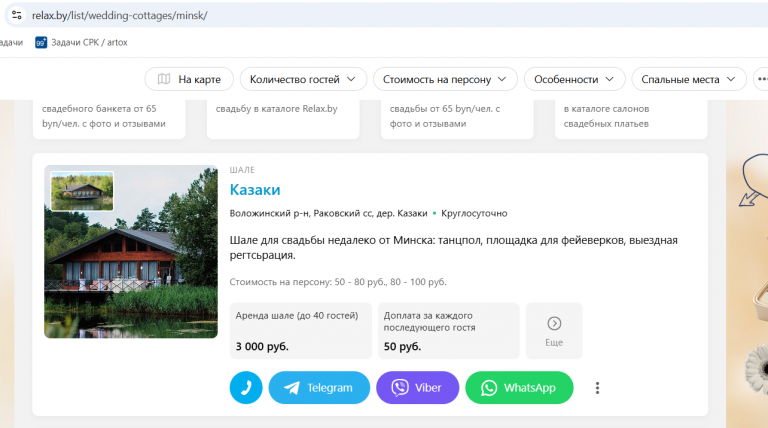
Task: Open the Спальные места dropdown
Action: (x=689, y=79)
